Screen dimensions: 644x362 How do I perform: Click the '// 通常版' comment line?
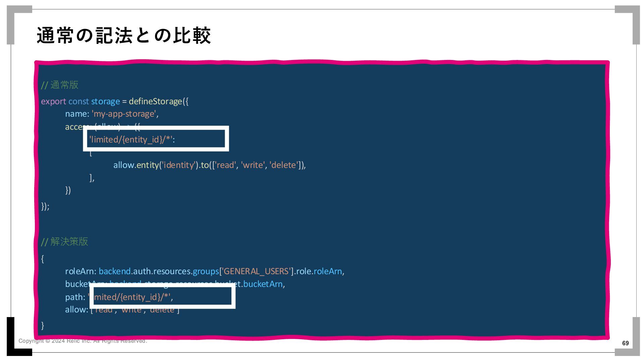tap(60, 85)
